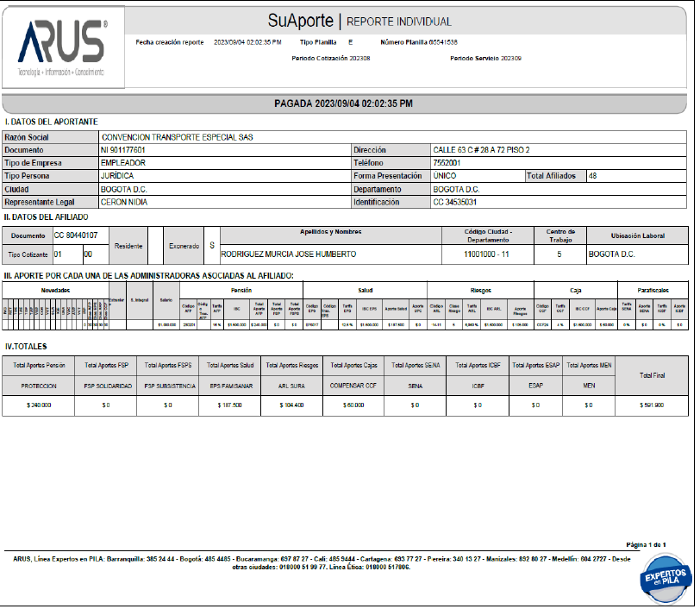This screenshot has height=609, width=700.
Task: Select the document number NI 901177601
Action: point(123,150)
